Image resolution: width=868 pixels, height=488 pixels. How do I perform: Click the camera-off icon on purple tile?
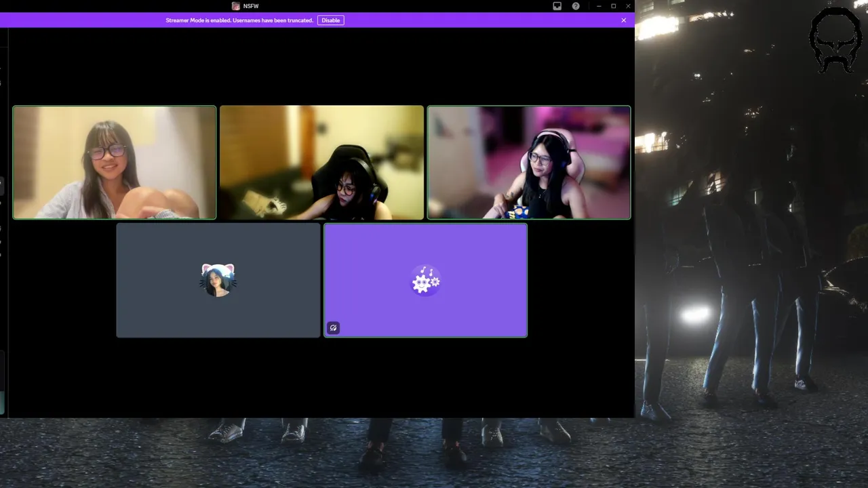(333, 328)
